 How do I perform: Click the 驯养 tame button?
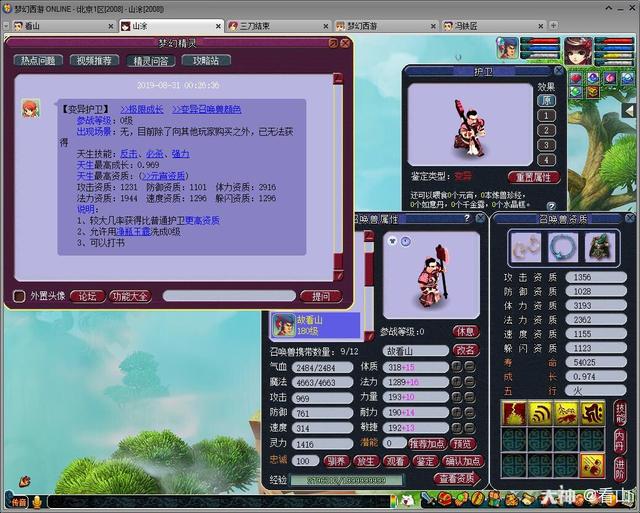coord(336,461)
